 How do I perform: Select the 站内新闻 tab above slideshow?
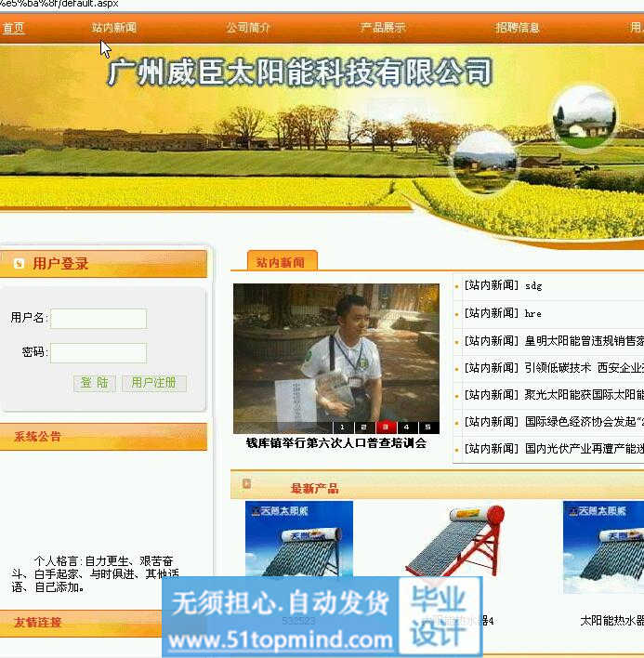[282, 260]
